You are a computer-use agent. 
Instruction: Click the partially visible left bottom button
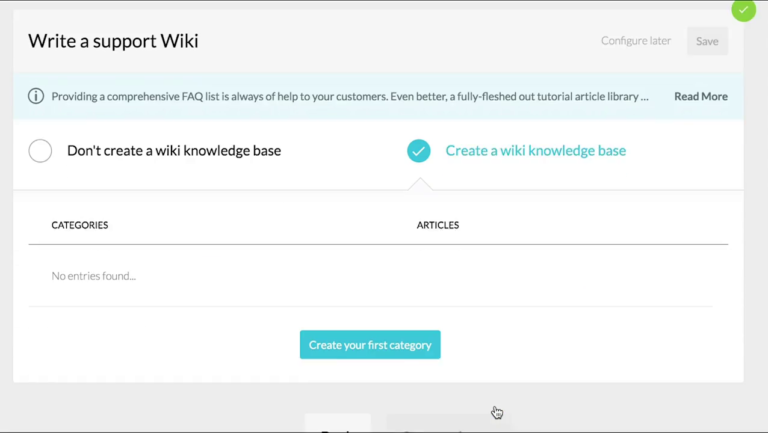click(338, 424)
